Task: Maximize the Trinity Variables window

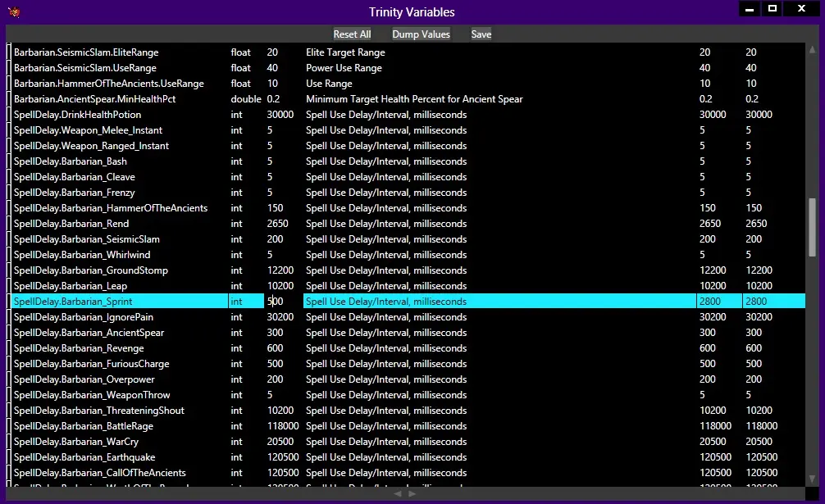Action: pyautogui.click(x=772, y=9)
